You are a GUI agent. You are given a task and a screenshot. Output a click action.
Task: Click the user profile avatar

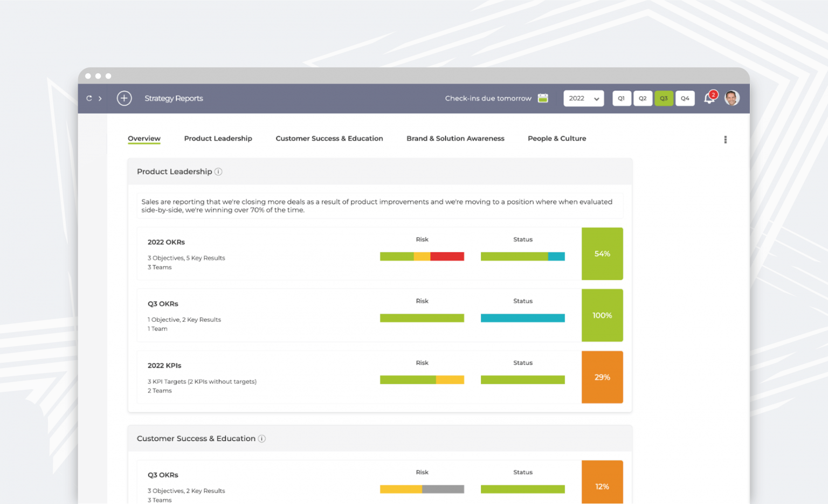pyautogui.click(x=732, y=98)
